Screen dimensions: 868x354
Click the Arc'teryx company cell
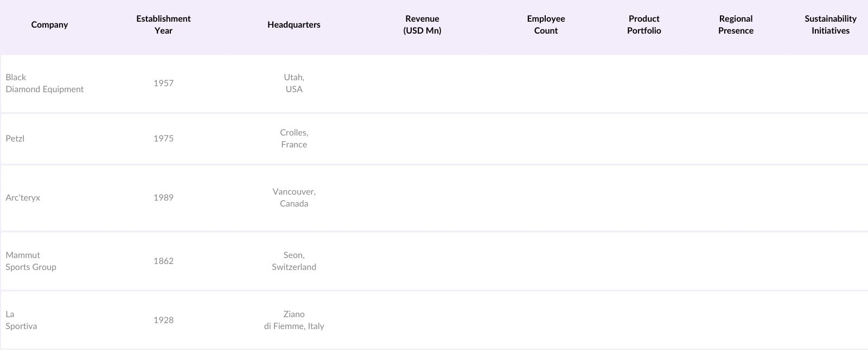[x=23, y=198]
